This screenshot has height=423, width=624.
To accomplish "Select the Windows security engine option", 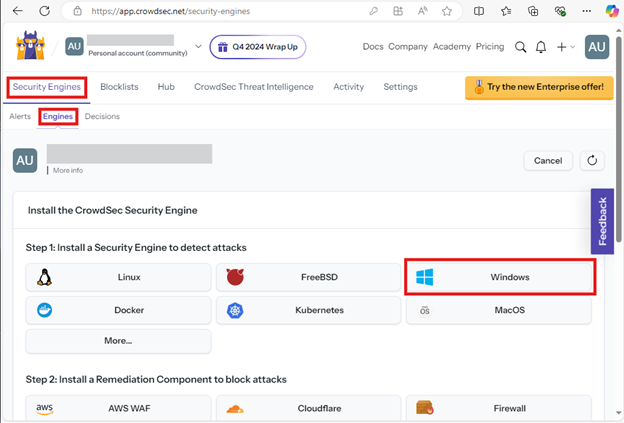I will 500,277.
